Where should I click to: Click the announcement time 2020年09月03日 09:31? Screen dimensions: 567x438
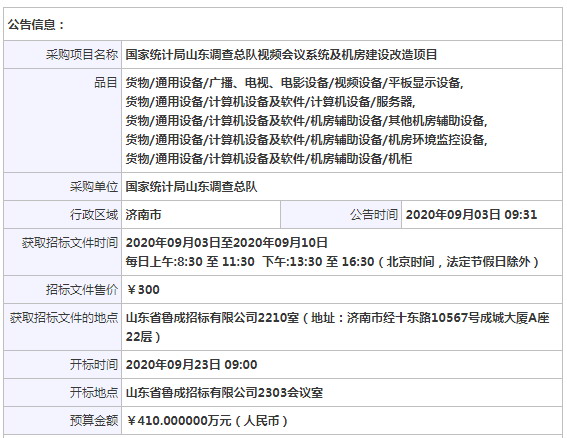[x=471, y=215]
